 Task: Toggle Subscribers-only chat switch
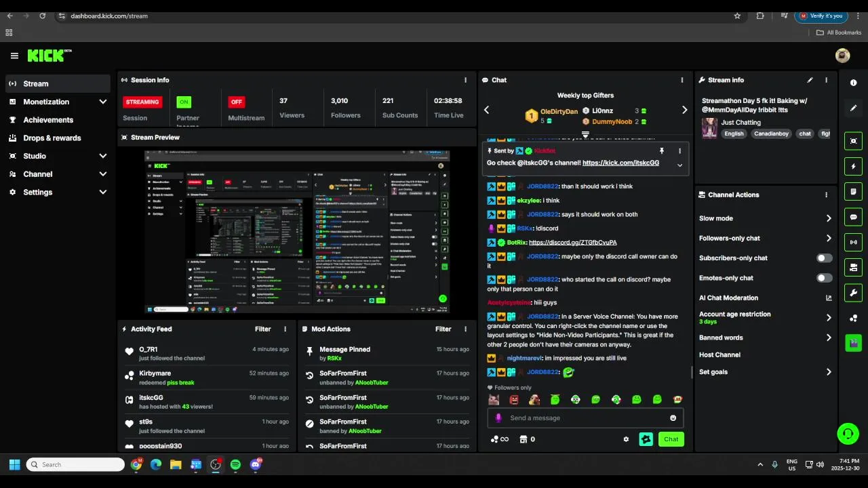[x=824, y=258]
